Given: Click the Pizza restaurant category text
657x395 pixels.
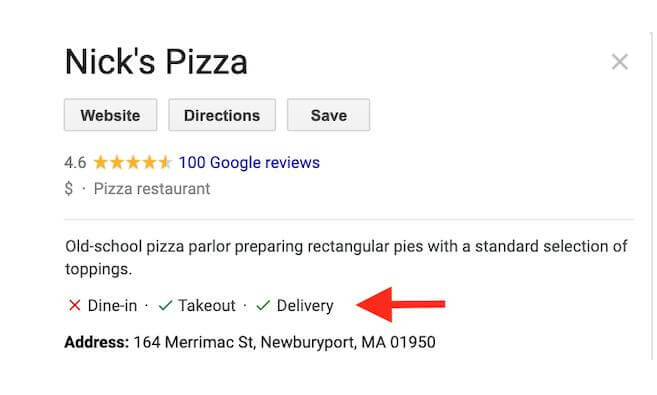Looking at the screenshot, I should pyautogui.click(x=152, y=189).
